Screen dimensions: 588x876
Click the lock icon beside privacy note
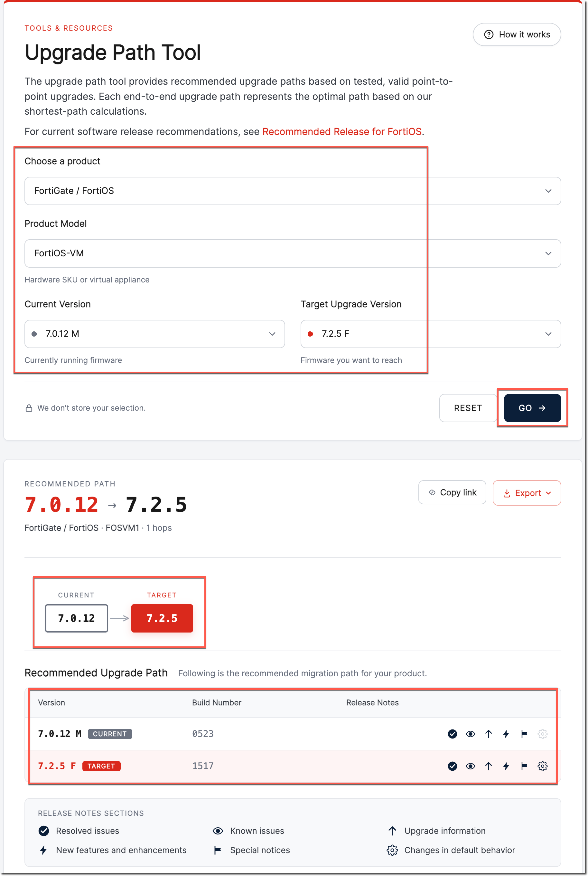29,408
